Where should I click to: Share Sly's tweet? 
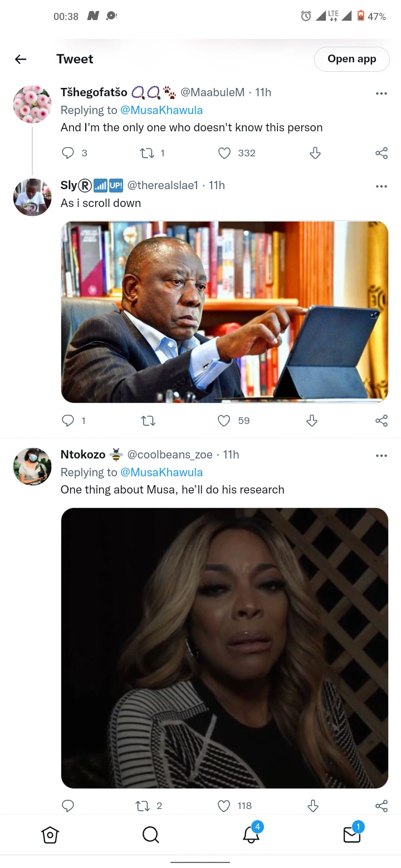tap(382, 421)
